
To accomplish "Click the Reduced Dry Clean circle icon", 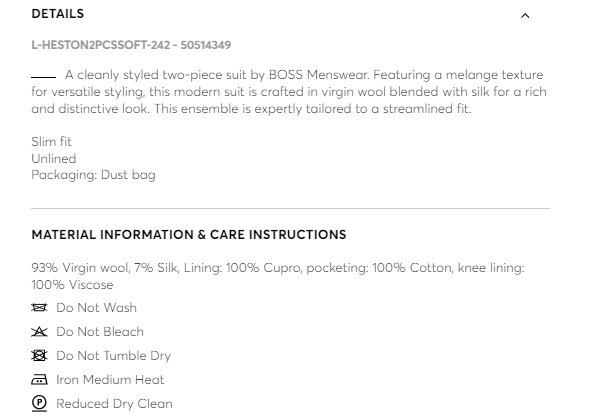I will pyautogui.click(x=40, y=404).
